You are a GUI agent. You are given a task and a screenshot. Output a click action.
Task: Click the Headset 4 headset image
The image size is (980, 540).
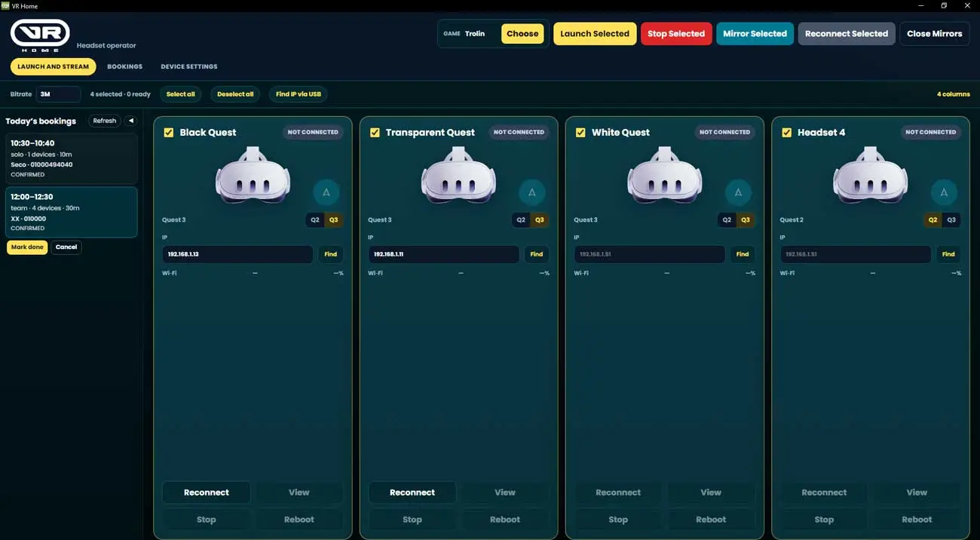coord(870,174)
